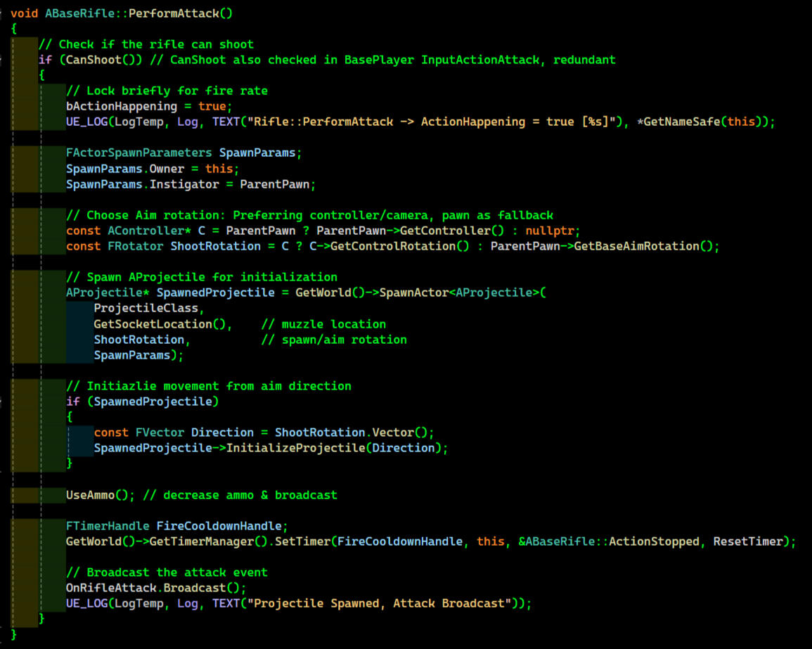This screenshot has height=649, width=812.
Task: Click "UE_LOG" on the Projectile Spawned line
Action: coord(86,604)
